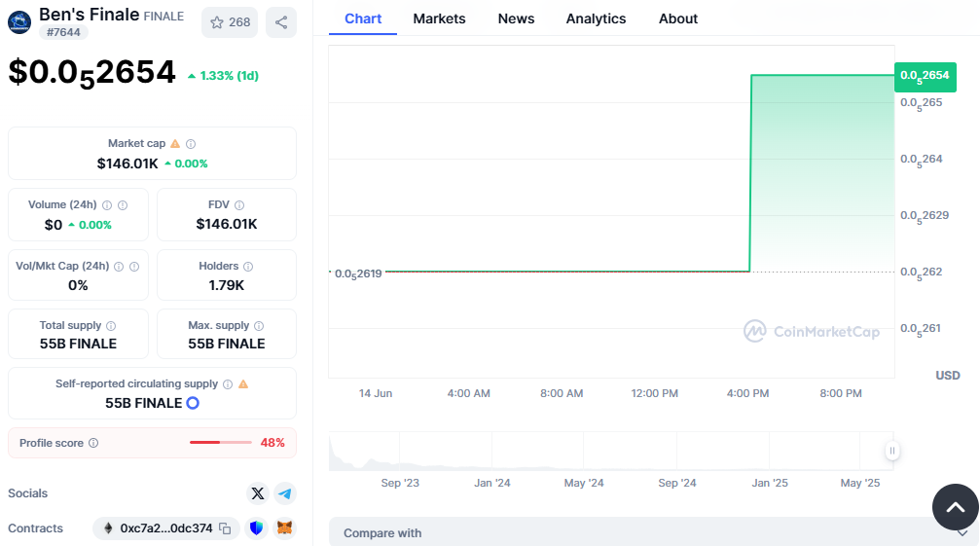
Task: Click the Ethereum contract icon
Action: [x=108, y=528]
